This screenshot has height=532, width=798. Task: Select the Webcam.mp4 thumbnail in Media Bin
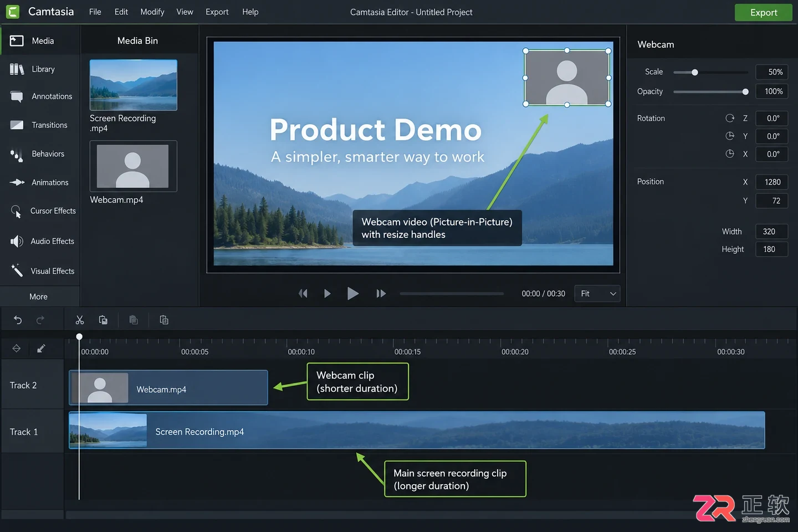[134, 166]
